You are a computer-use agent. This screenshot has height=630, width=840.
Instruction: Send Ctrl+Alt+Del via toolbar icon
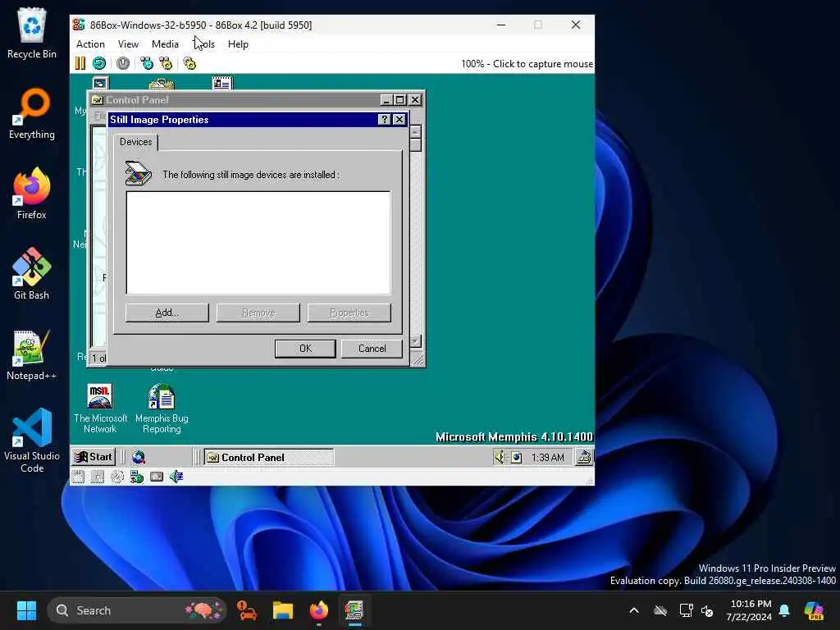pos(146,63)
